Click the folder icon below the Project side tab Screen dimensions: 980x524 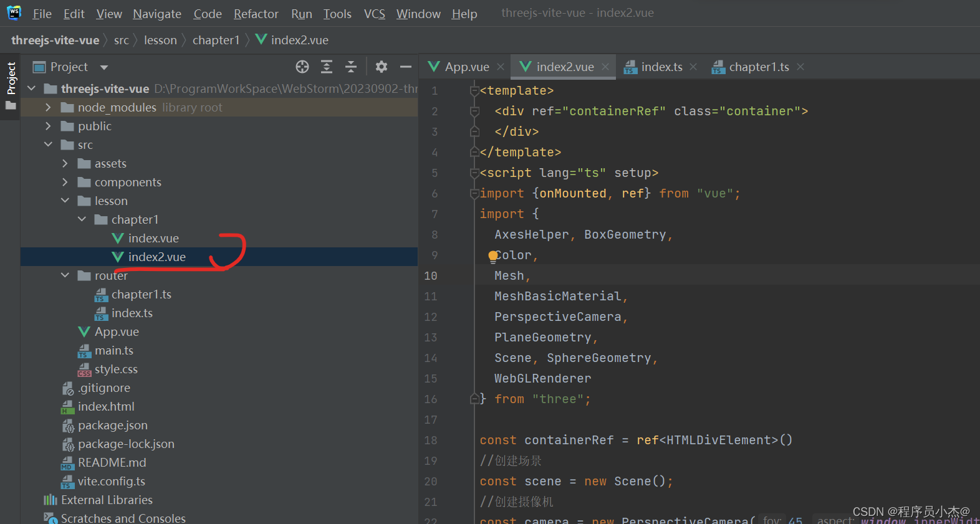[x=11, y=105]
